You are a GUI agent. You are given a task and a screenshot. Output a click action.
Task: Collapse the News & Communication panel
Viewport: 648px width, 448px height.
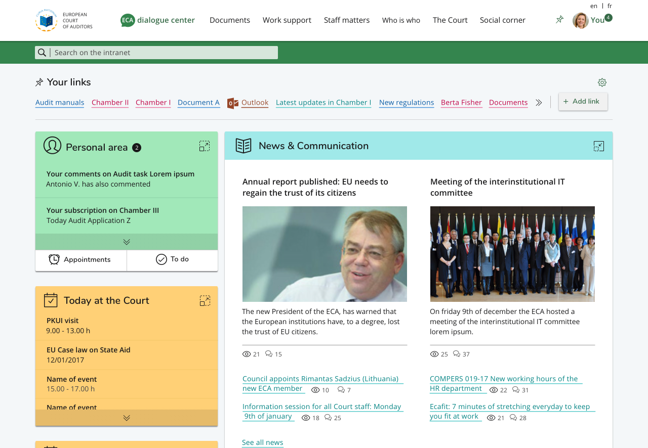pos(598,146)
